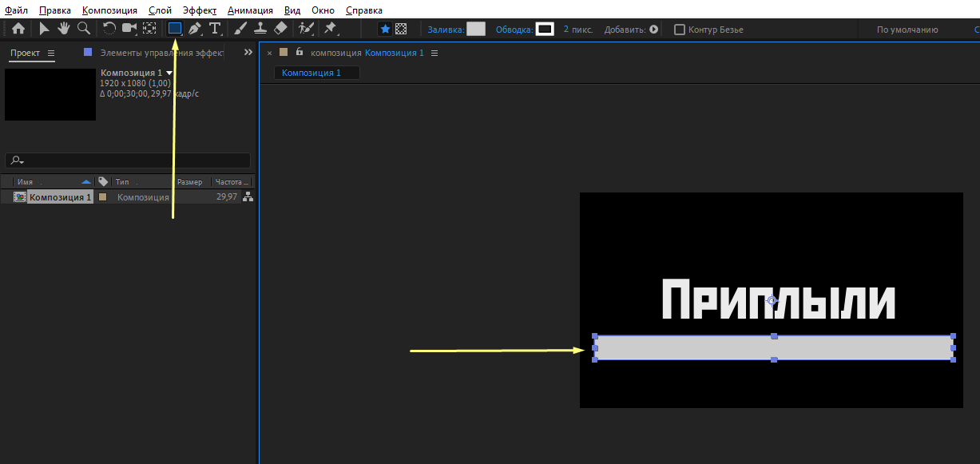Click the Home screen icon
This screenshot has width=980, height=464.
[18, 29]
